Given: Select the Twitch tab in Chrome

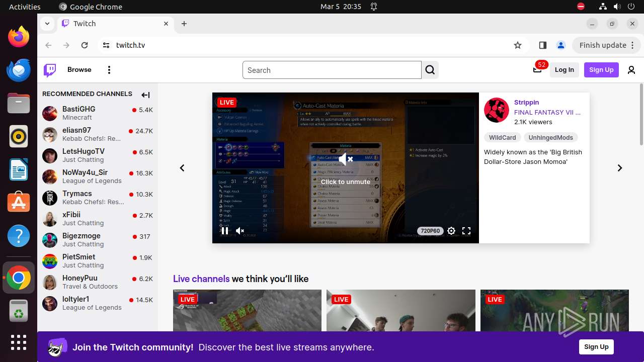Looking at the screenshot, I should tap(115, 24).
